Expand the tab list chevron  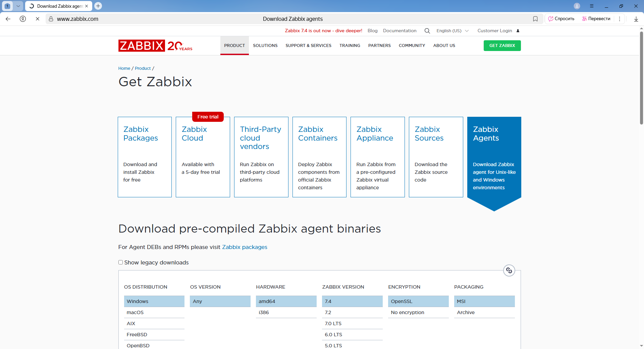(x=18, y=6)
